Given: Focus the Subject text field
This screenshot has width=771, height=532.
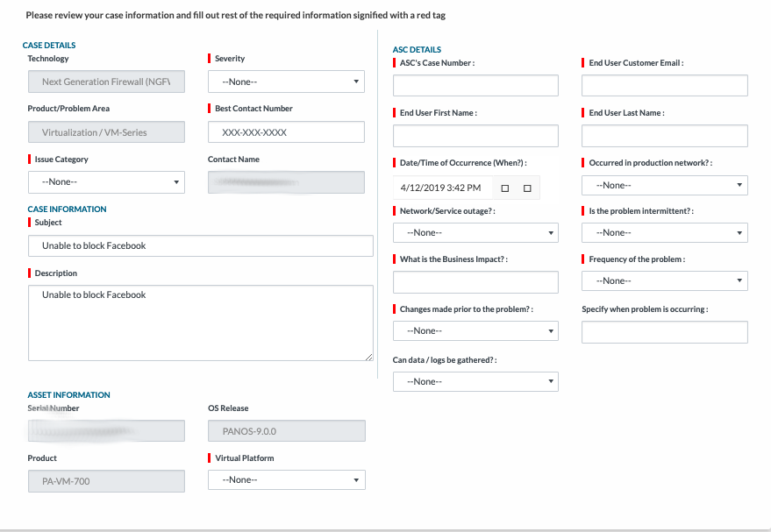Looking at the screenshot, I should [x=201, y=245].
